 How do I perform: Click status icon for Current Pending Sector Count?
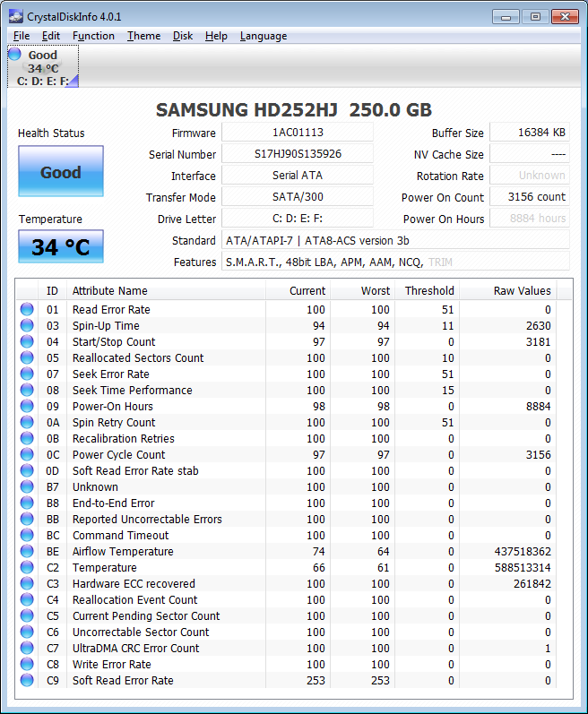click(x=27, y=615)
